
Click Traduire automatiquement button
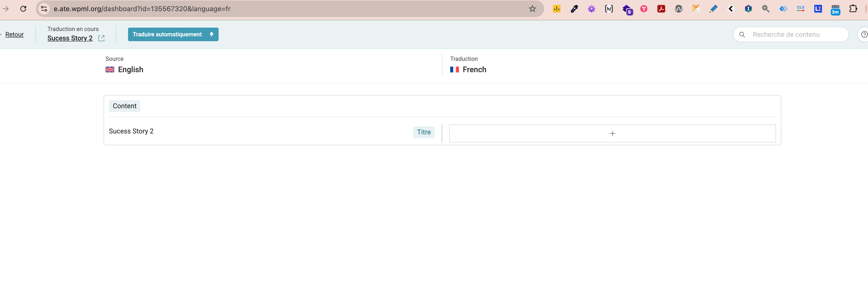[x=173, y=34]
